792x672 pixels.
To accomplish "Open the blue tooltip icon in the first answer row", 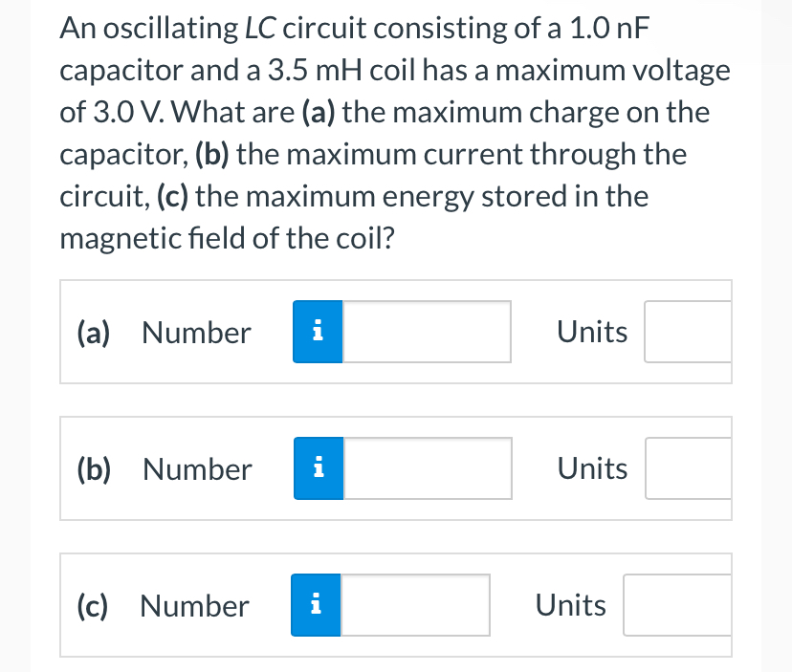I will pyautogui.click(x=317, y=332).
